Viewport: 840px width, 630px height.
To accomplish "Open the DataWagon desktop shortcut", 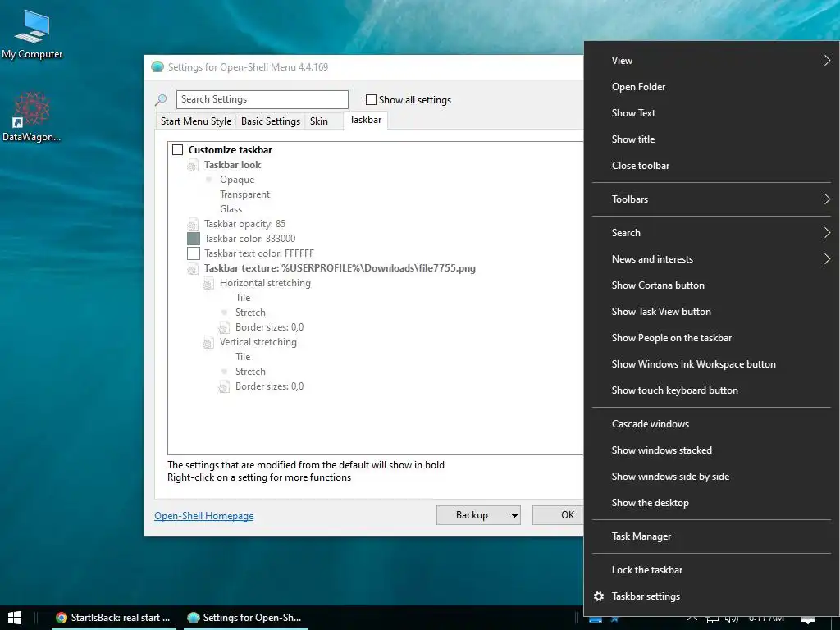I will coord(32,116).
